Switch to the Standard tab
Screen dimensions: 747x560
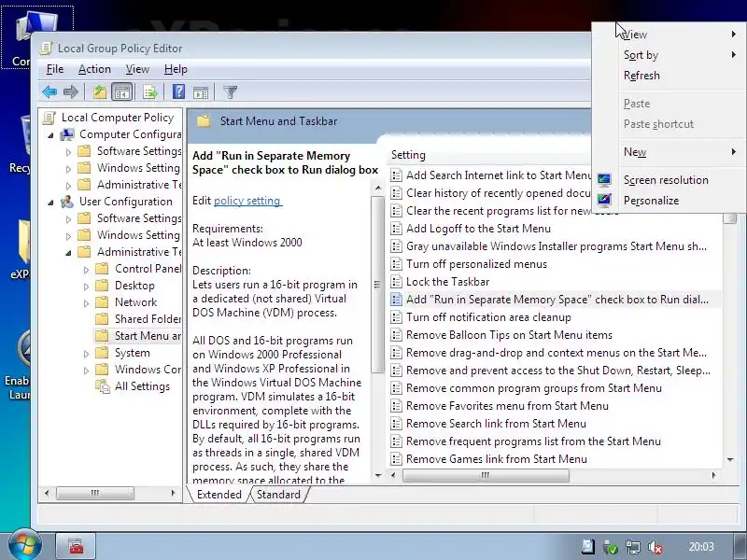278,495
